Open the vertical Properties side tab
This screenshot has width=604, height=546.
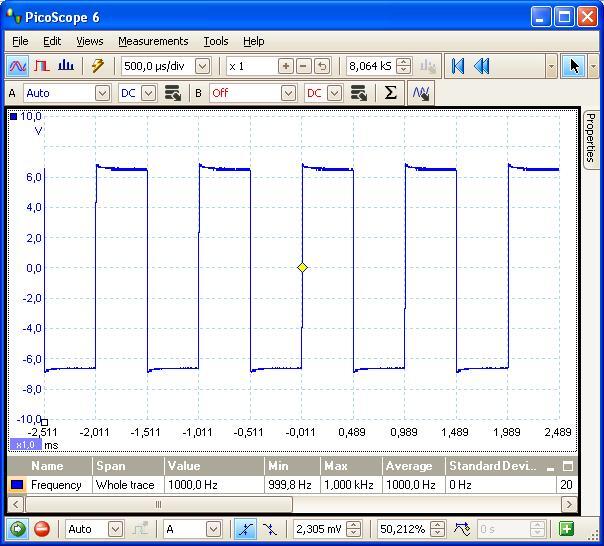coord(590,137)
